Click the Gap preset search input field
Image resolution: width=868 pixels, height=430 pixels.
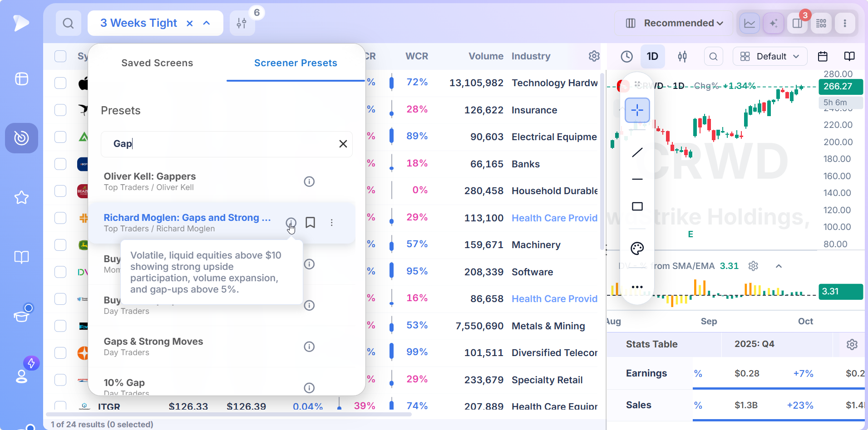pos(226,144)
